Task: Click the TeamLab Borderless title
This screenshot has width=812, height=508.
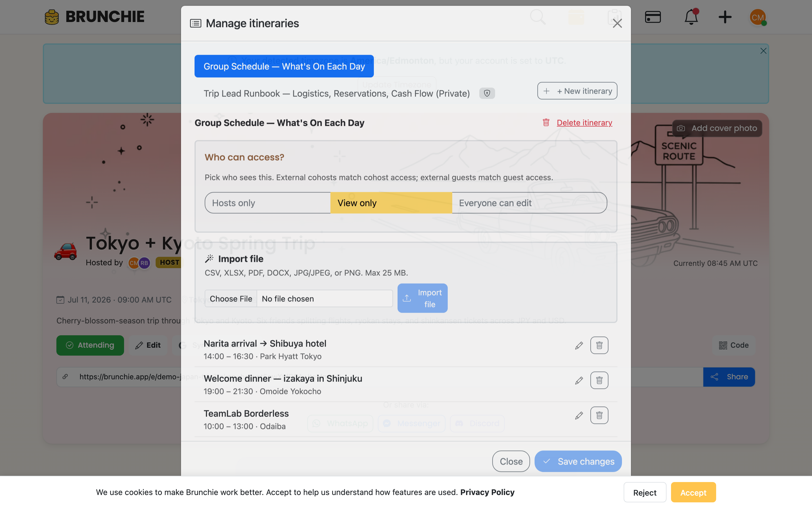Action: point(246,413)
